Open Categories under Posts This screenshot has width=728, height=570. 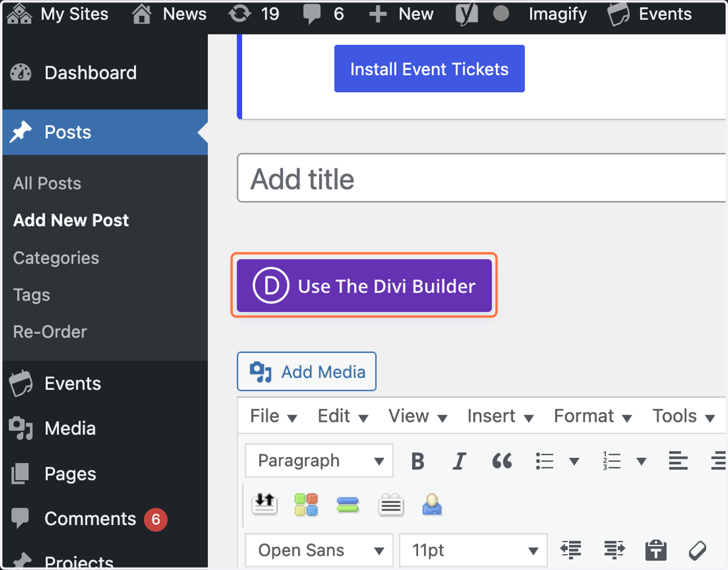(x=56, y=258)
